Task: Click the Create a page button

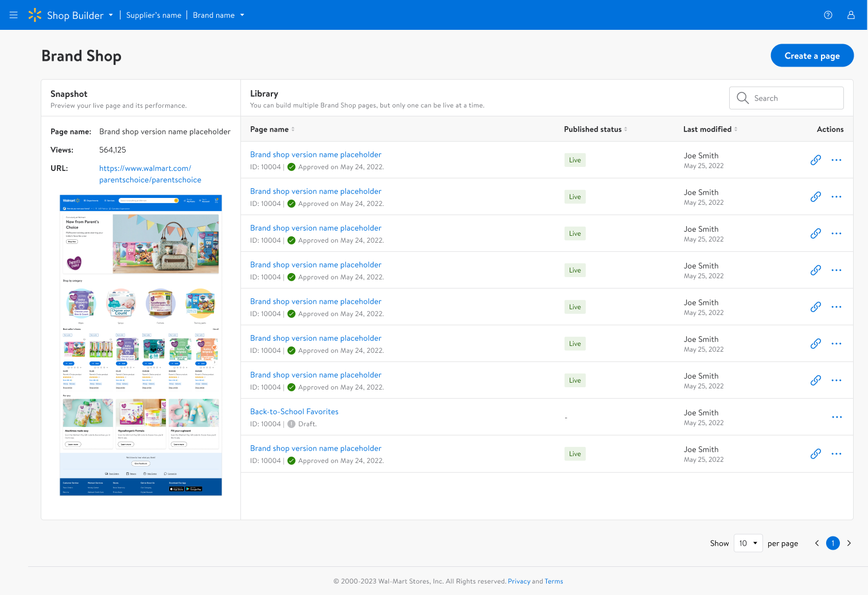Action: [812, 56]
